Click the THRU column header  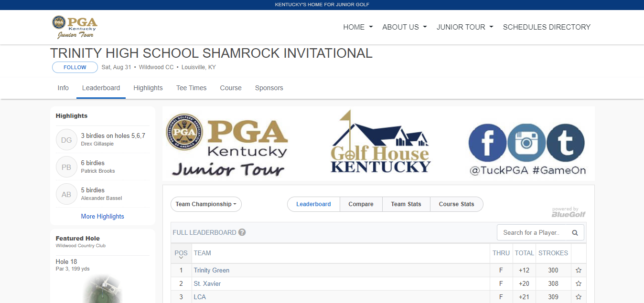pyautogui.click(x=501, y=253)
